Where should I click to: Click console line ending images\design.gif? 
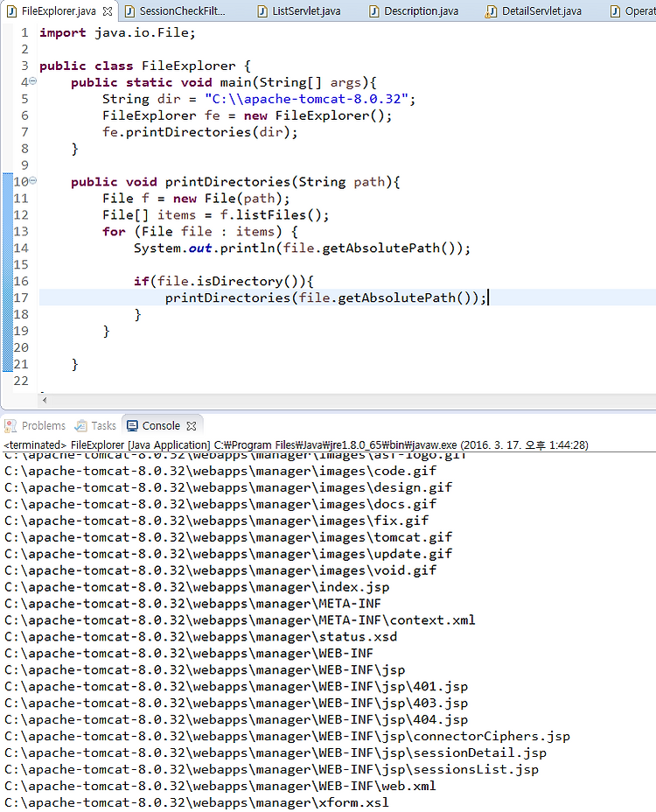coord(227,488)
